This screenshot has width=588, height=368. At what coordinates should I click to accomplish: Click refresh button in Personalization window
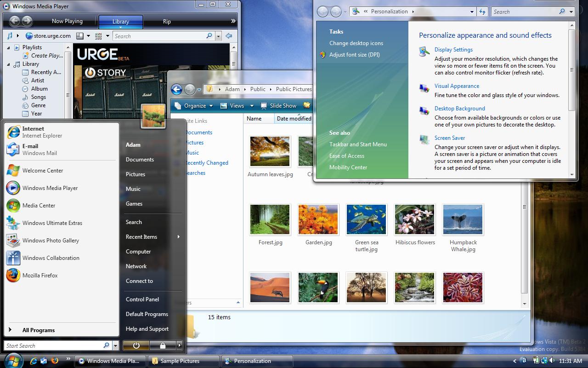[482, 11]
